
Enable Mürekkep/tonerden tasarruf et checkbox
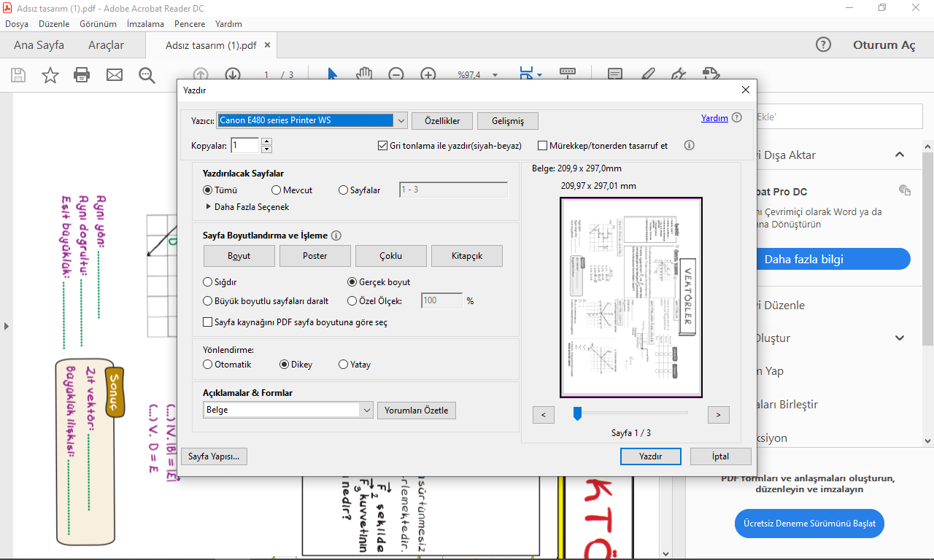pos(543,146)
